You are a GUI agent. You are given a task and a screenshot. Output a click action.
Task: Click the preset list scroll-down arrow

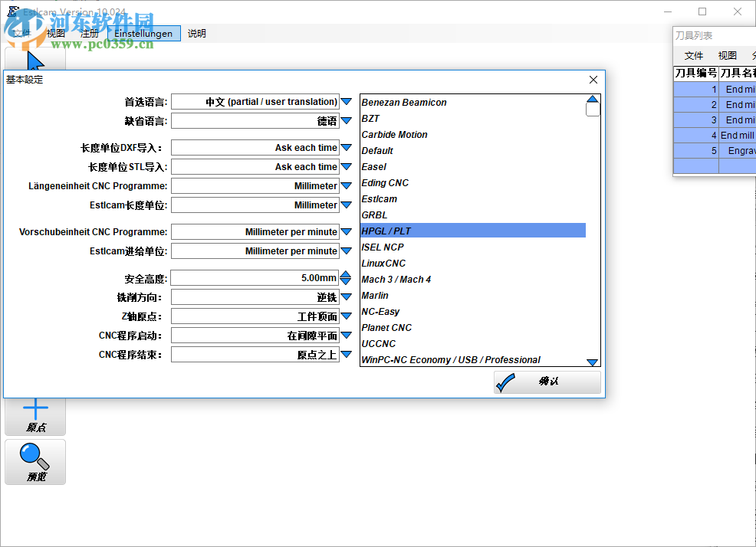[x=593, y=362]
